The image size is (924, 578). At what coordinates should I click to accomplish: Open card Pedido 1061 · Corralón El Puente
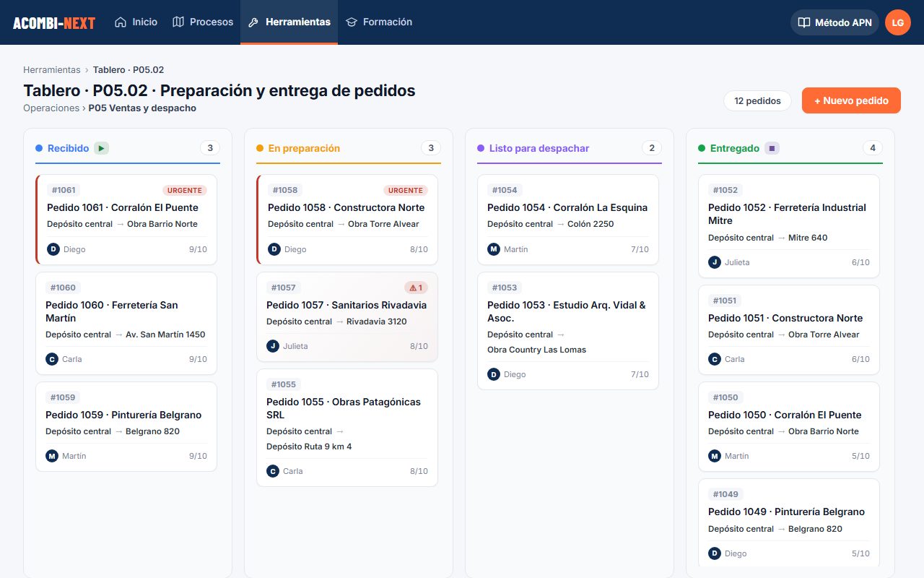(126, 220)
